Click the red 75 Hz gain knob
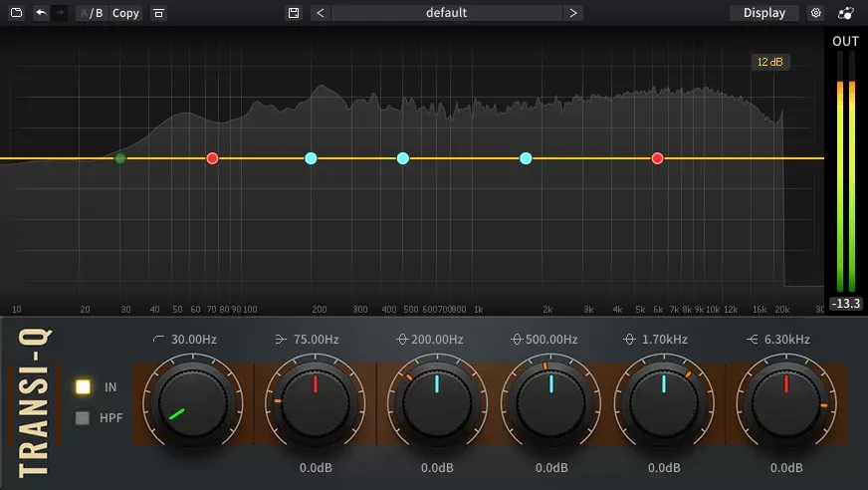The height and width of the screenshot is (490, 868). point(316,402)
